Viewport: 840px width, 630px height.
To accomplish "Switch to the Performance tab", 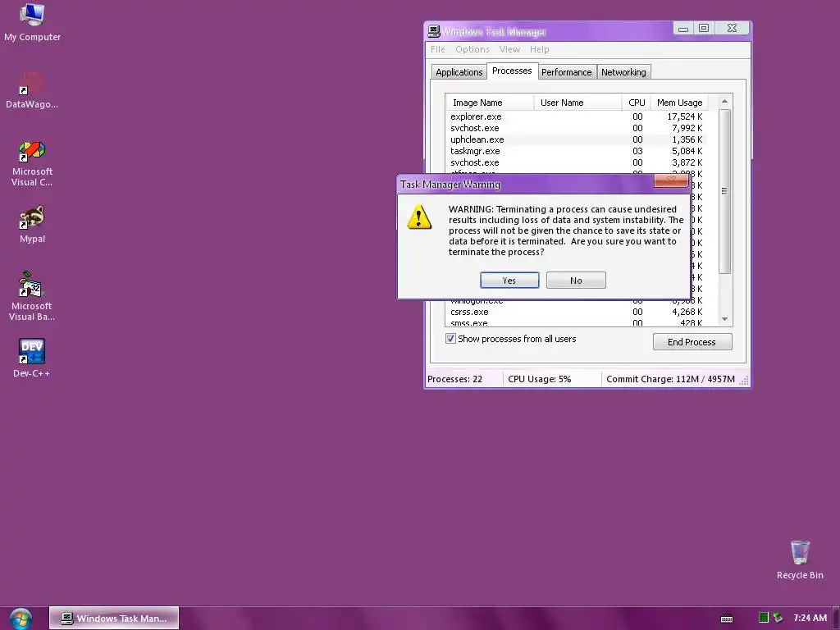I will [566, 72].
